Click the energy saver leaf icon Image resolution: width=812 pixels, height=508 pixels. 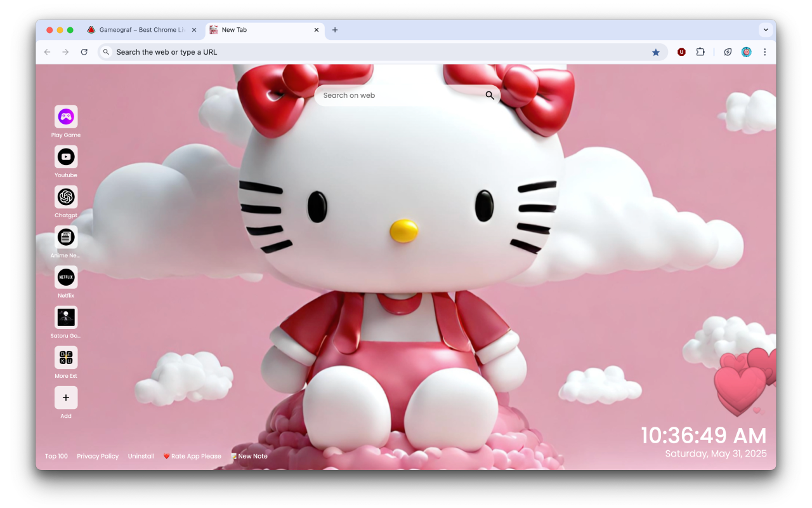(727, 51)
